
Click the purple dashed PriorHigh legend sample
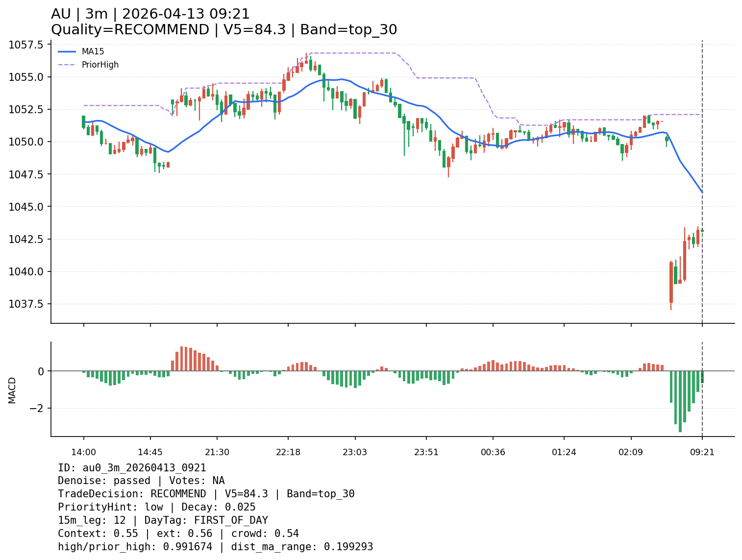click(67, 65)
